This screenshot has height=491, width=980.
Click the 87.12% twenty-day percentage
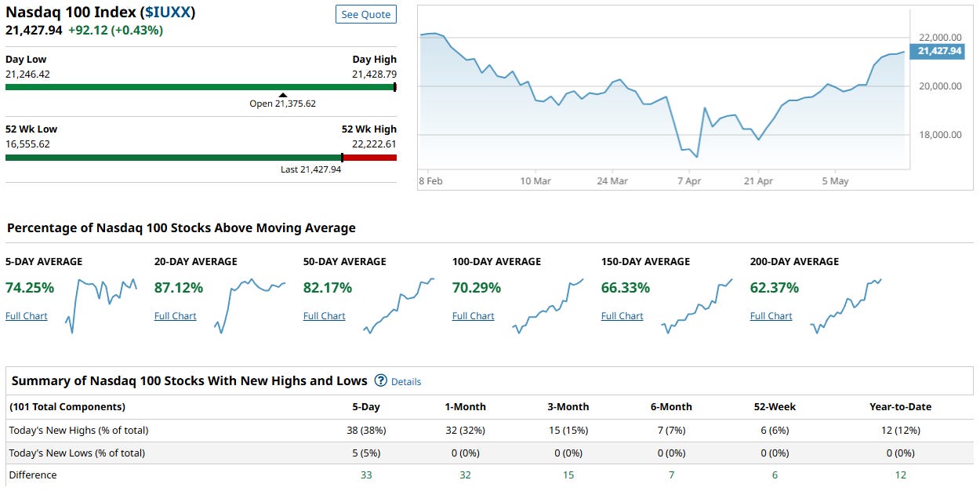(x=179, y=288)
